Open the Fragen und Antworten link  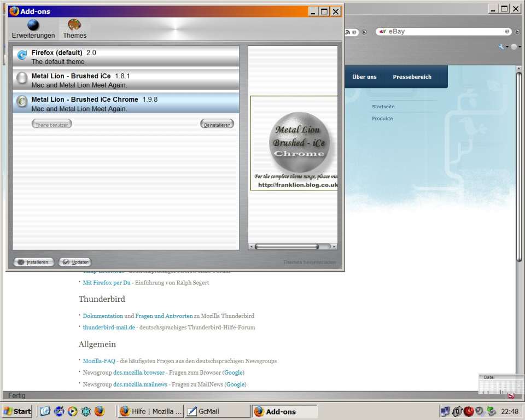coord(164,316)
